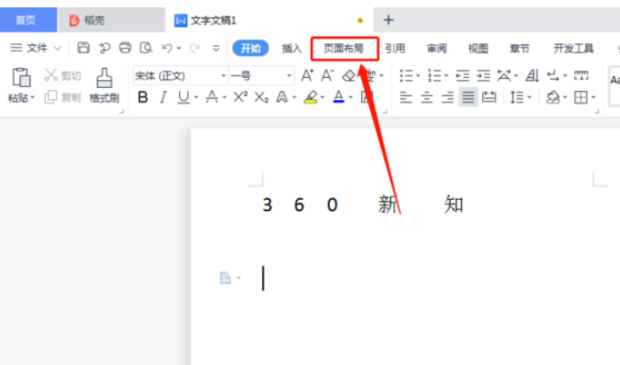Screen dimensions: 620x365
Task: Expand the quick access toolbar customize arrow
Action: (x=216, y=48)
